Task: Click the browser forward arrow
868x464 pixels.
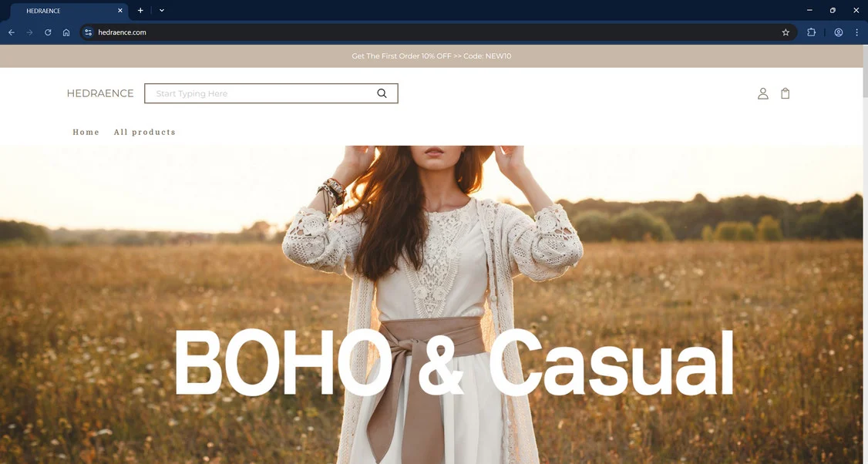Action: [x=29, y=32]
